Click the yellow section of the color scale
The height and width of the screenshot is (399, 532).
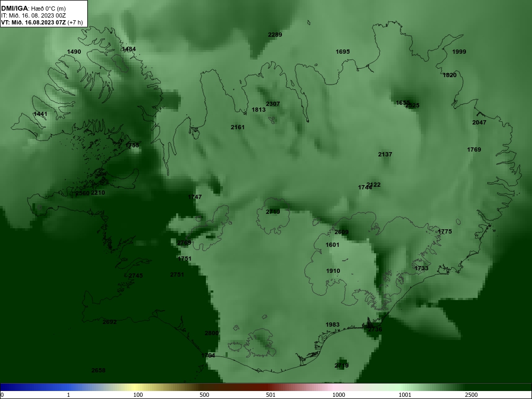(136, 387)
